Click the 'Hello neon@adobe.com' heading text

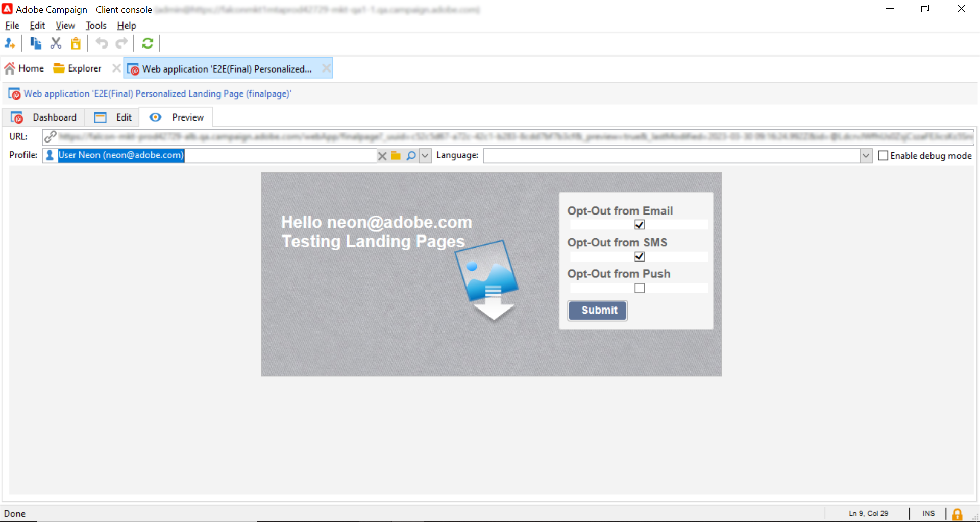tap(377, 222)
